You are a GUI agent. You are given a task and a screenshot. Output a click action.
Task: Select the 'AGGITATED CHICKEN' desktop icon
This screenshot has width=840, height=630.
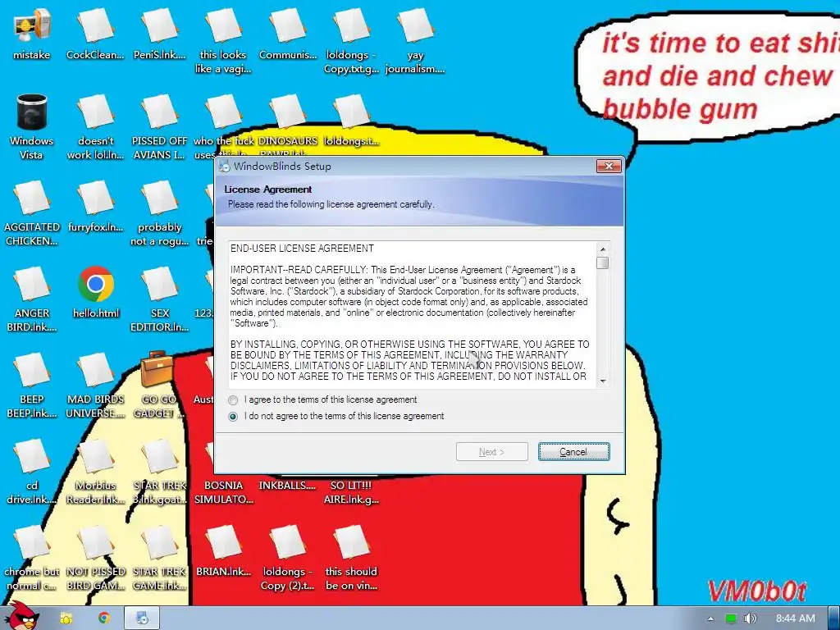tap(32, 214)
